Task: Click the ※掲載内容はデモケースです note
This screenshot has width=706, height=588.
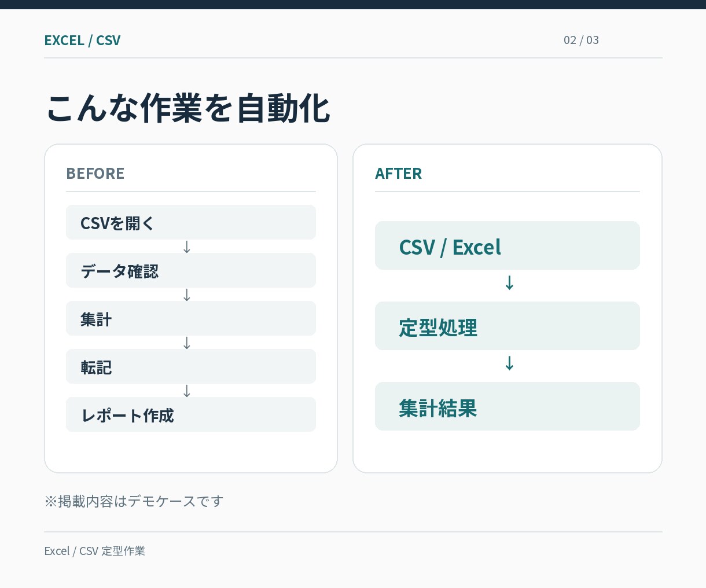Action: click(134, 501)
